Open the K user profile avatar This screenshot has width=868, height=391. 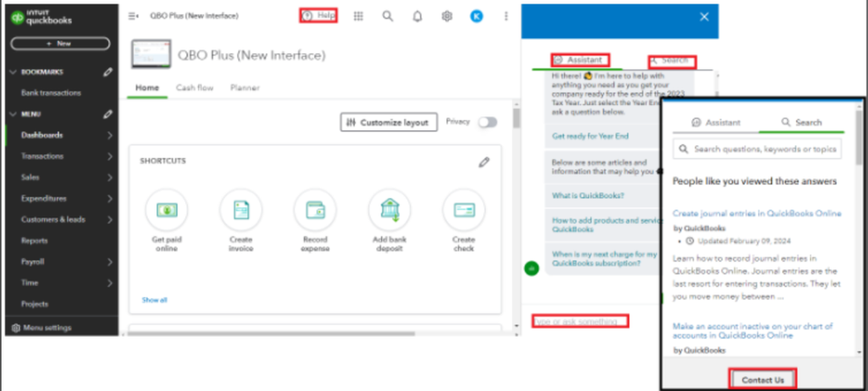click(476, 17)
